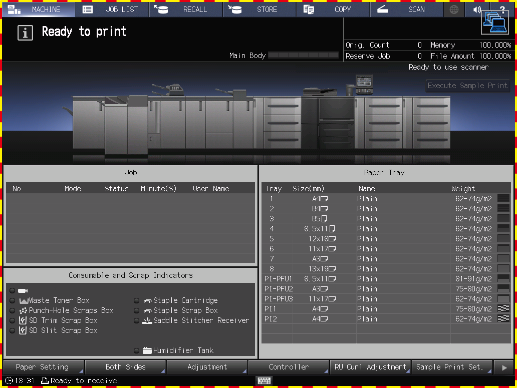Show more functions with right arrow

click(x=504, y=367)
